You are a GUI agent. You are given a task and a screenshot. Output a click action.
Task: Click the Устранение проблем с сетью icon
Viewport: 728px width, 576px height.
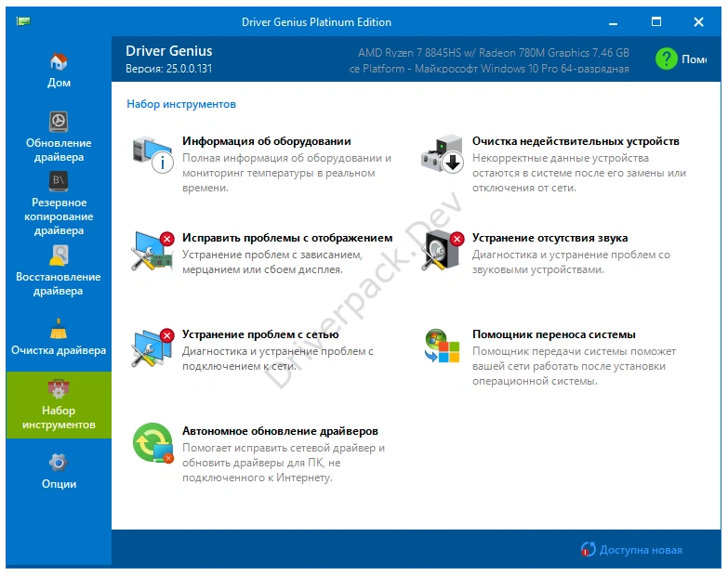152,347
